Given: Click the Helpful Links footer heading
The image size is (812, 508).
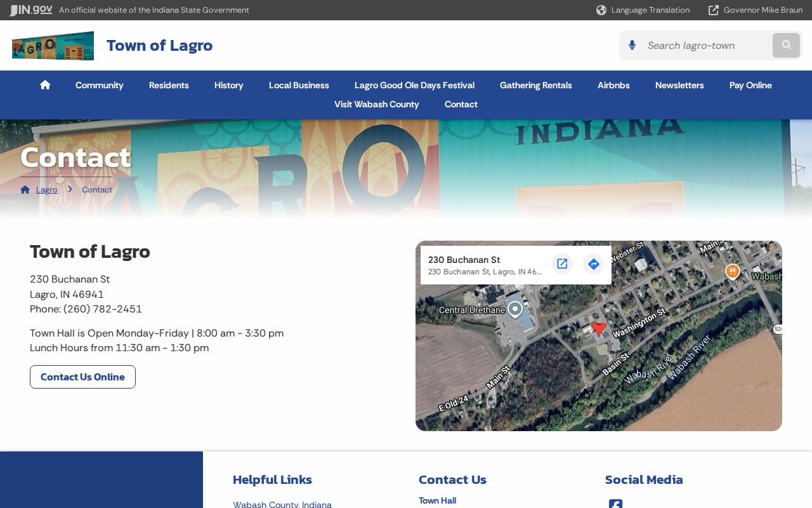Looking at the screenshot, I should [x=272, y=479].
